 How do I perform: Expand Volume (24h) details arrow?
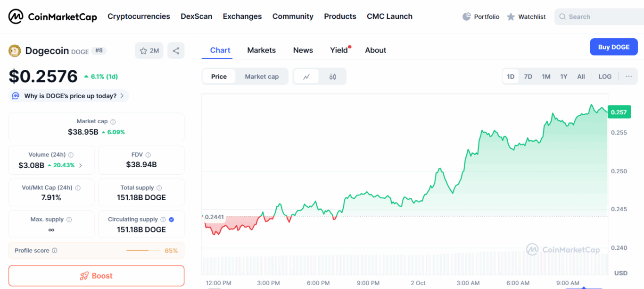pos(81,165)
